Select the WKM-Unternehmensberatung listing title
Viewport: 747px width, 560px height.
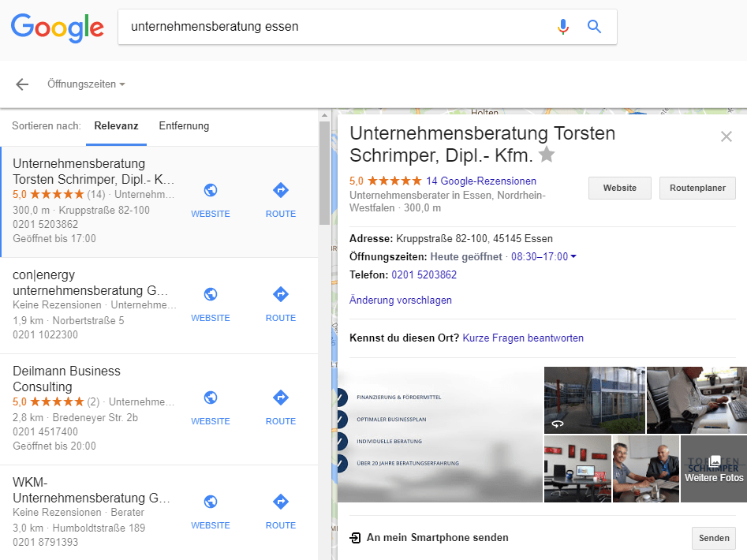click(92, 490)
